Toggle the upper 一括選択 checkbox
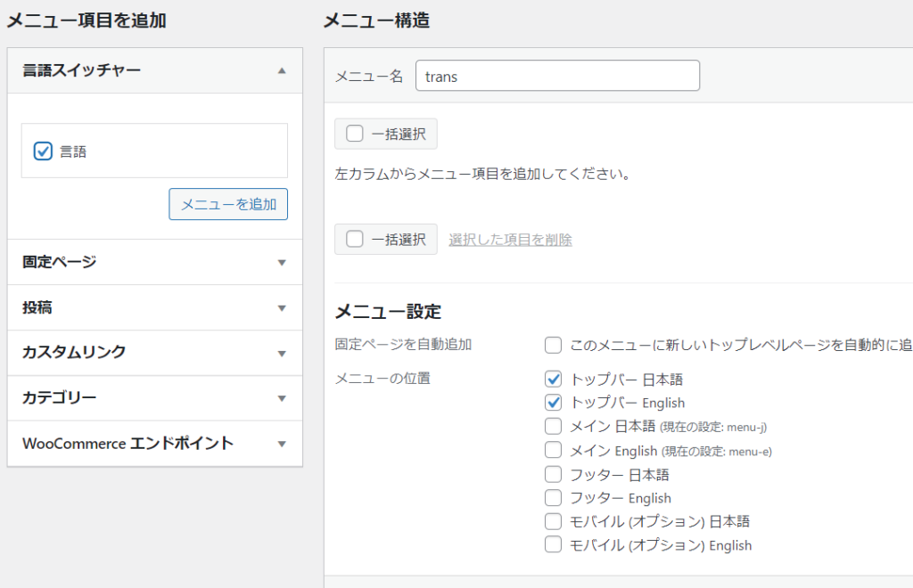The image size is (913, 588). [355, 135]
